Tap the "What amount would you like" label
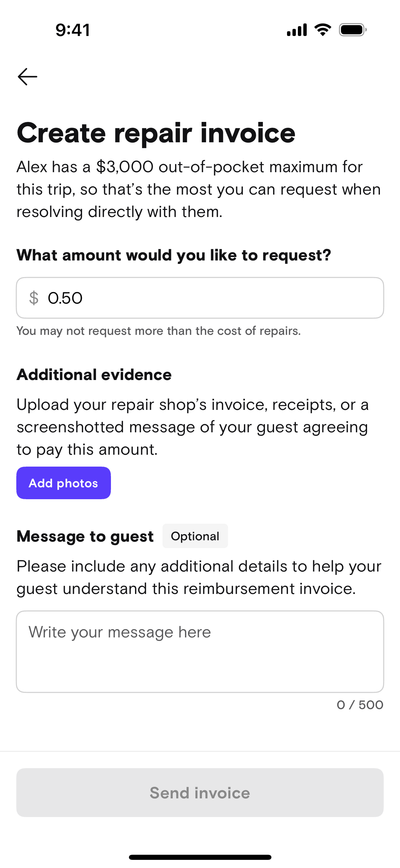Image resolution: width=400 pixels, height=868 pixels. [x=174, y=255]
